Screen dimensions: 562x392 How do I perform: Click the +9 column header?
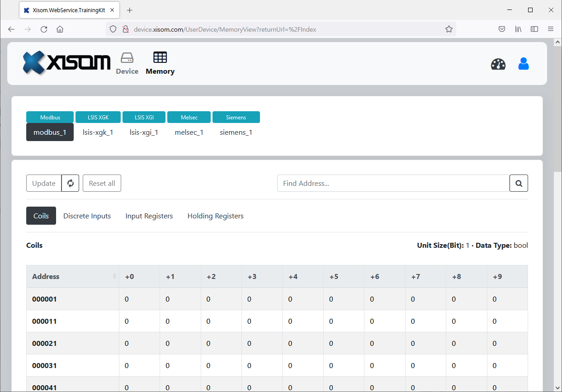[x=507, y=276]
